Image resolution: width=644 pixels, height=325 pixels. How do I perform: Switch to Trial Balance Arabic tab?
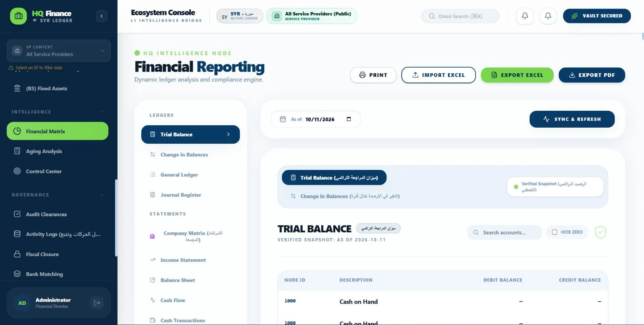click(x=334, y=178)
